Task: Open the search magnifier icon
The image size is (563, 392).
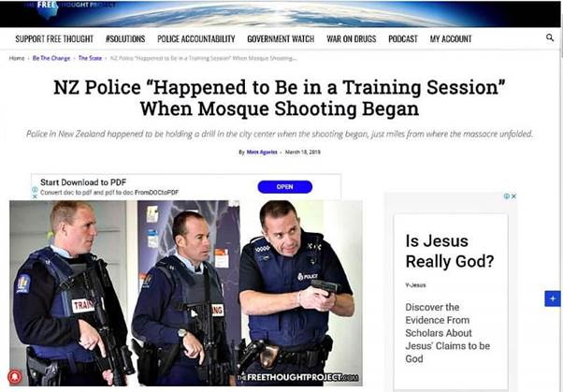Action: point(549,37)
